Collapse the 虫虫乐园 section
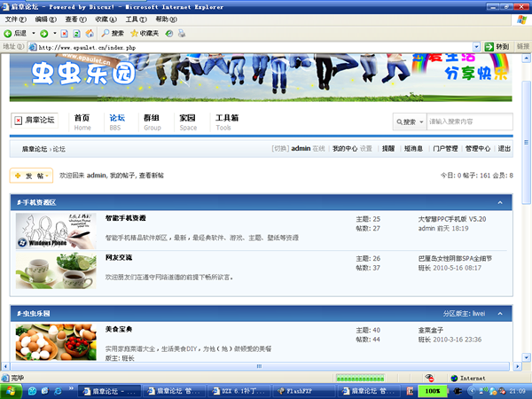 [500, 314]
